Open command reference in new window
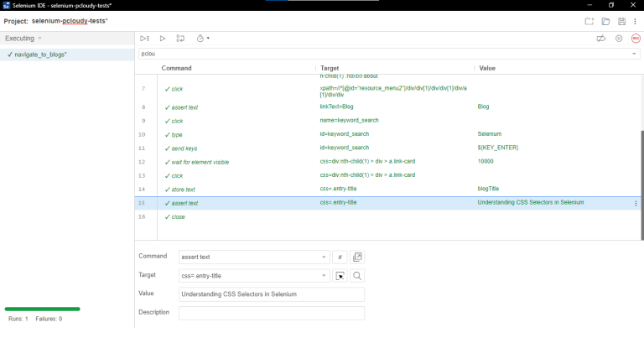 pos(357,257)
